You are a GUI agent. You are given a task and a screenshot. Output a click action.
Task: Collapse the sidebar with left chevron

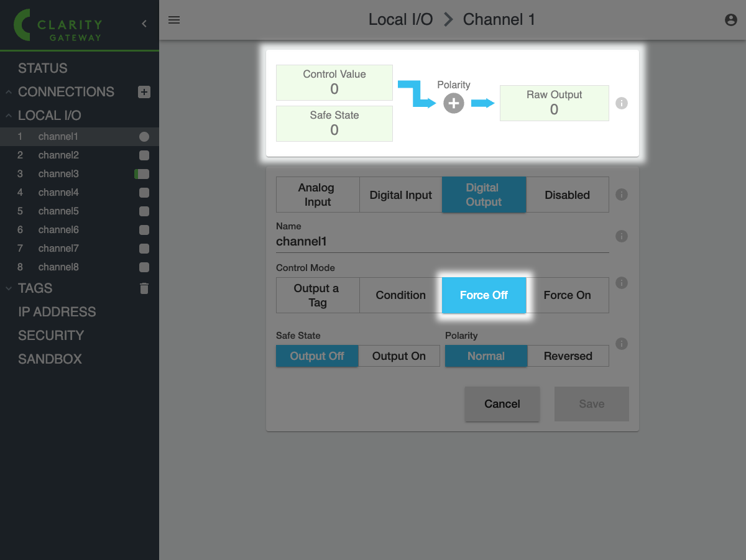pos(144,24)
